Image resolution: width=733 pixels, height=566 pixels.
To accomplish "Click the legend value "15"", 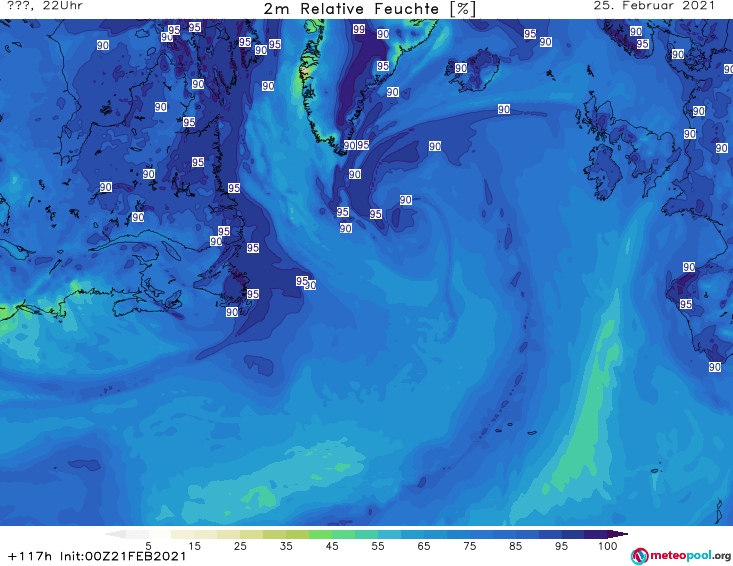I will point(194,546).
